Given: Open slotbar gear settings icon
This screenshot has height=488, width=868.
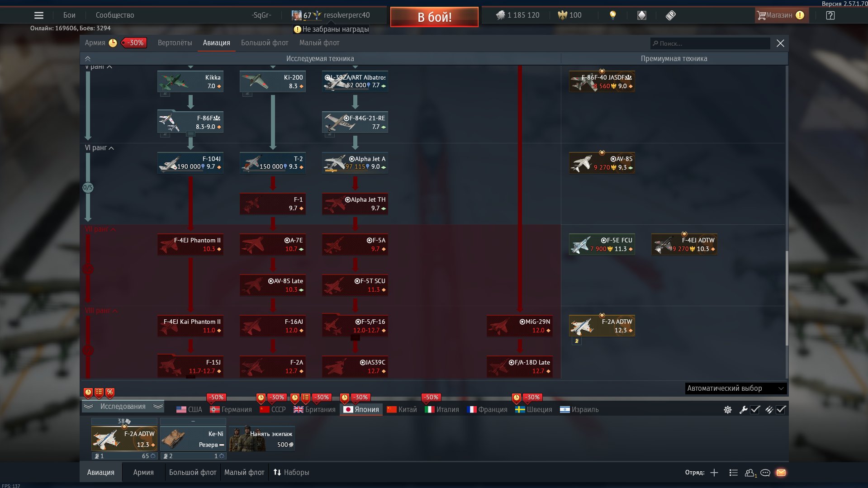Looking at the screenshot, I should 727,410.
